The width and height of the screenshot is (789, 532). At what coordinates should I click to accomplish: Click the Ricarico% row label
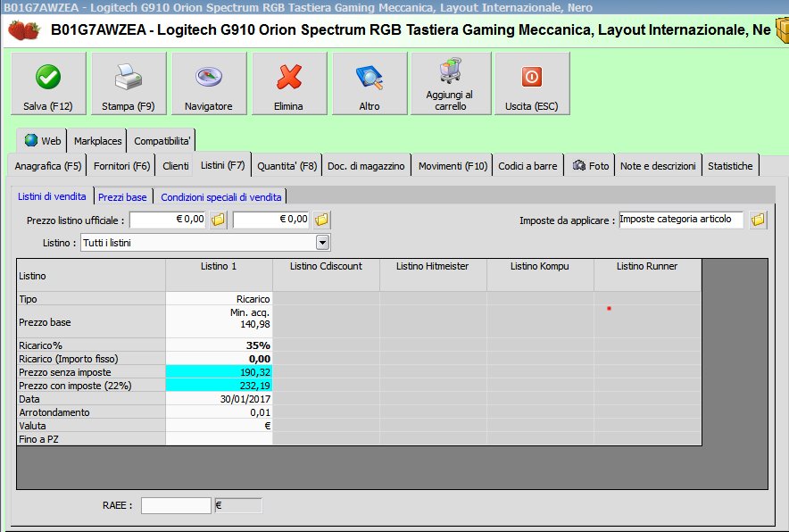pyautogui.click(x=91, y=345)
